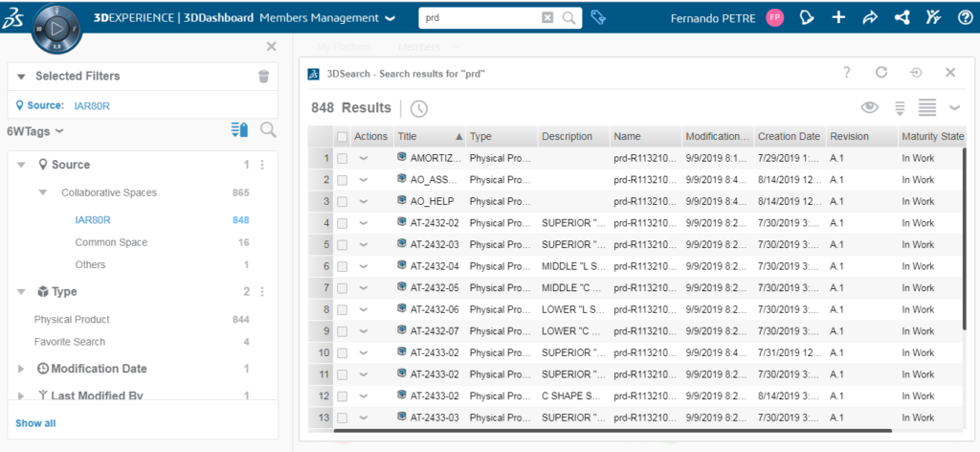Switch to list view lines icon
This screenshot has width=980, height=452.
click(x=926, y=107)
